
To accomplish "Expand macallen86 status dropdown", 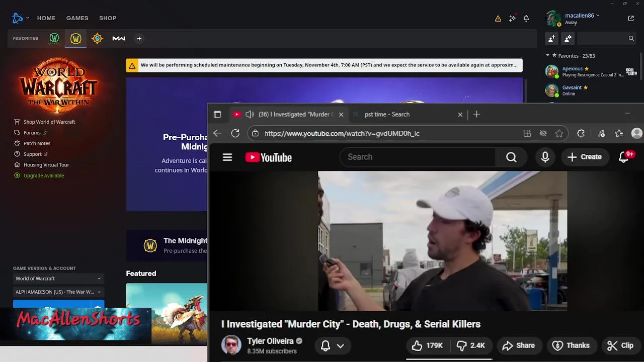I will click(x=598, y=16).
